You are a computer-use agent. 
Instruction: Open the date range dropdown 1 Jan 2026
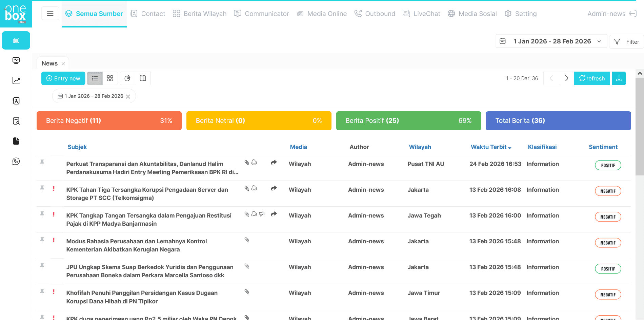[x=551, y=41]
